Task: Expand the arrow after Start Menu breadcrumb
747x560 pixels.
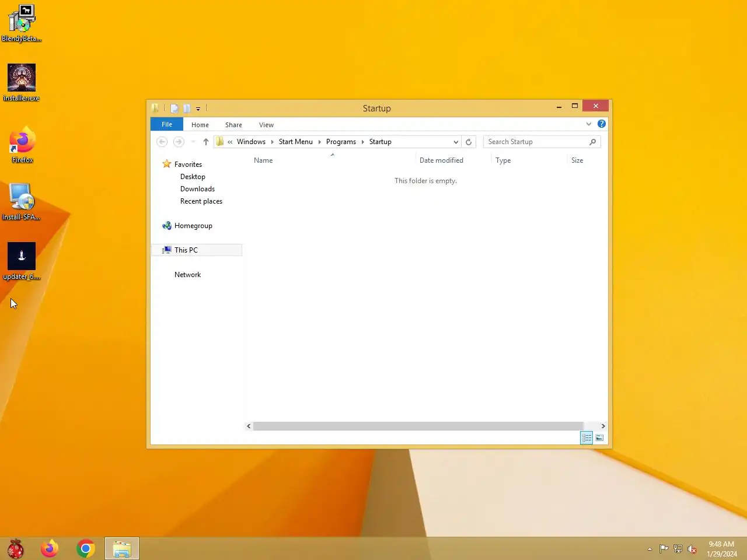Action: [319, 142]
